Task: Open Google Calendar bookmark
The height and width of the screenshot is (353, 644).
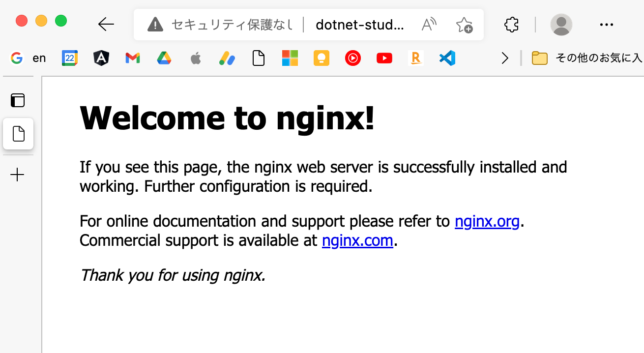Action: tap(70, 59)
